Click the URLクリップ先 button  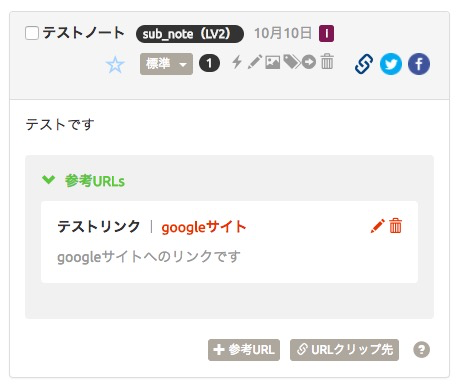point(344,350)
